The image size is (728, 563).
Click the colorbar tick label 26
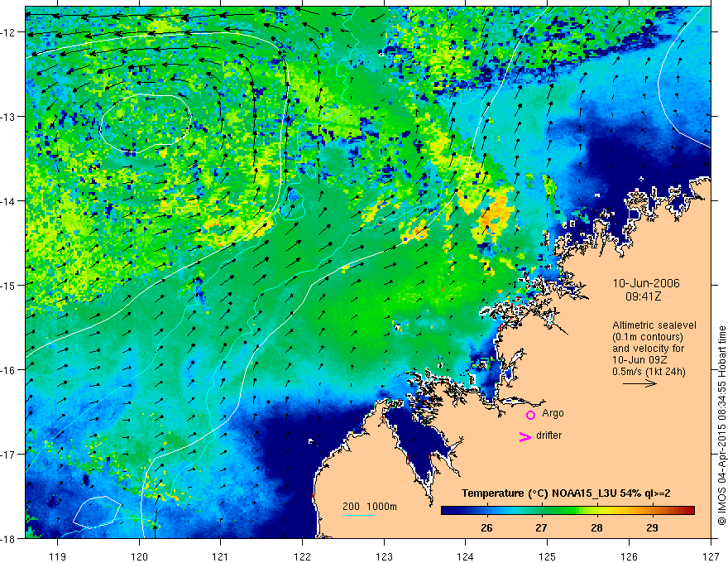tap(486, 528)
